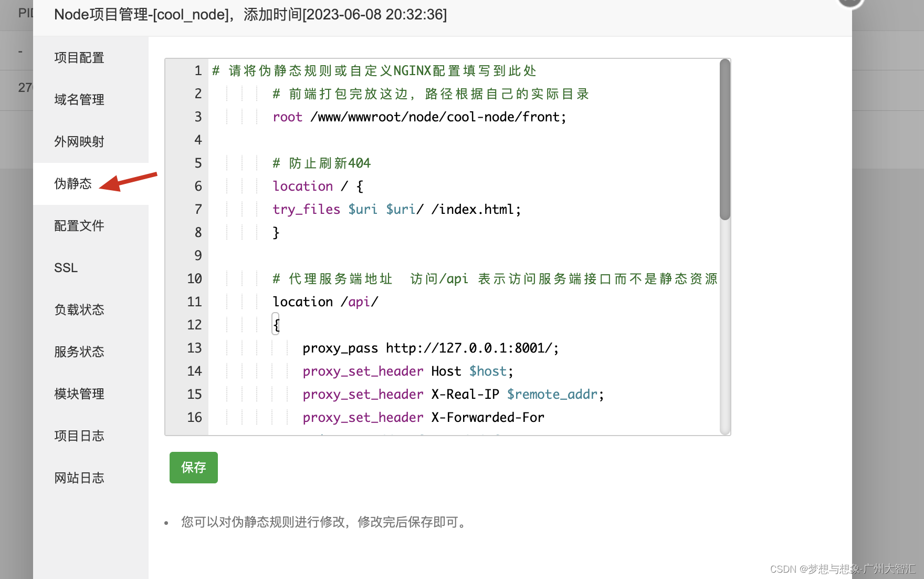Click the 代理服务端地址 comment line
Viewport: 924px width, 579px height.
tap(495, 279)
